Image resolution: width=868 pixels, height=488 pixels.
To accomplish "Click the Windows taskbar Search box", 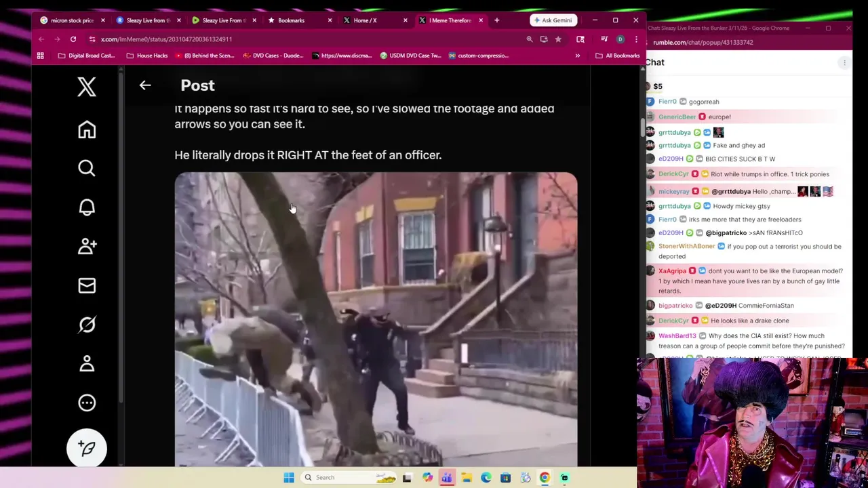I will [349, 478].
